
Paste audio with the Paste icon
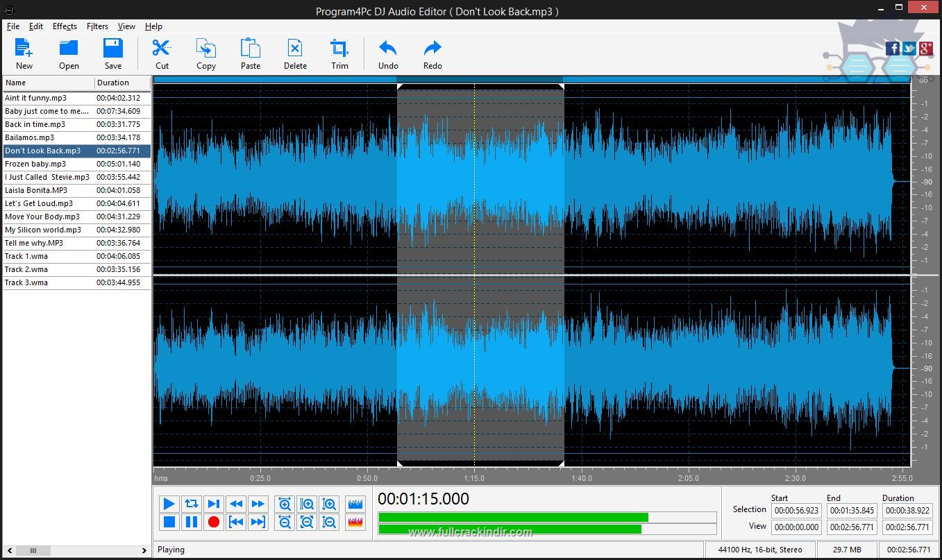click(251, 53)
